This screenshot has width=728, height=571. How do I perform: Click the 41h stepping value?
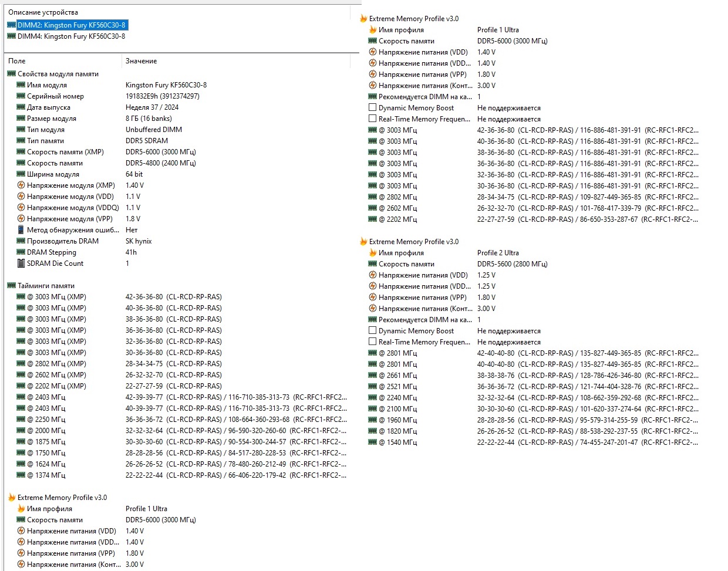pos(131,252)
